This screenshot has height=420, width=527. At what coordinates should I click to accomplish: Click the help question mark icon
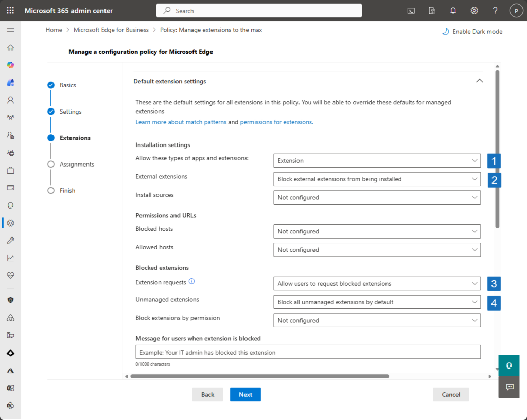pyautogui.click(x=495, y=11)
